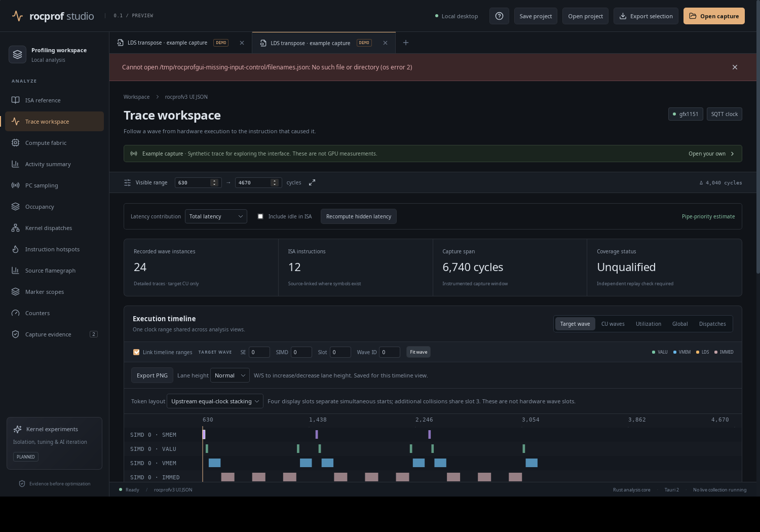Click the Counters gauge icon
Viewport: 760px width, 532px height.
tap(16, 313)
